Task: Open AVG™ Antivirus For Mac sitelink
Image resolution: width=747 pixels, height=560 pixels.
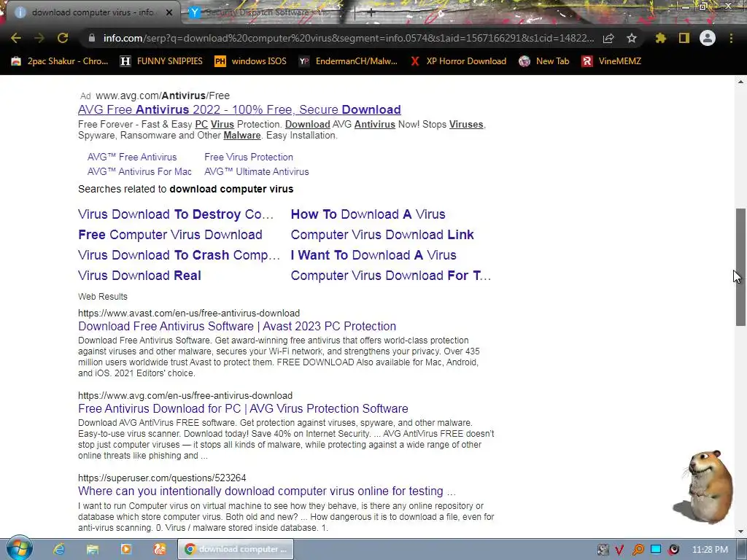Action: [139, 172]
